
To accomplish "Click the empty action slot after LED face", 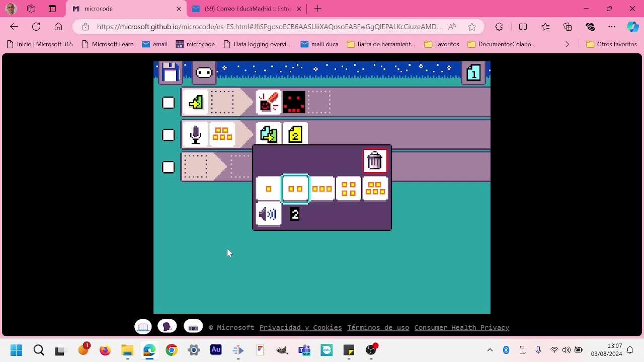I will pyautogui.click(x=319, y=103).
